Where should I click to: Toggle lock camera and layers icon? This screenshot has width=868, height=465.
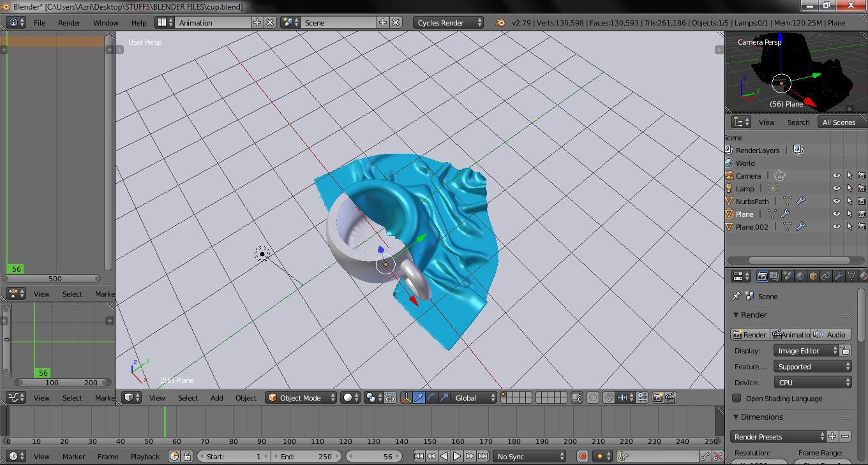(577, 397)
